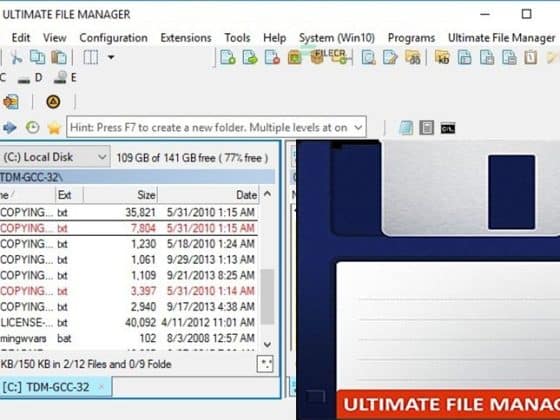The image size is (560, 420).
Task: Click the file list scroll up arrow
Action: point(267,194)
